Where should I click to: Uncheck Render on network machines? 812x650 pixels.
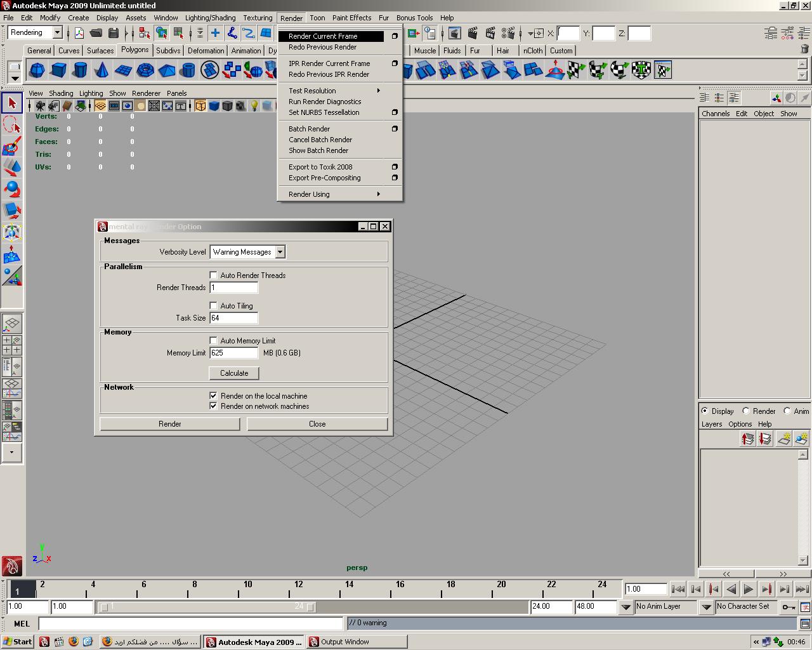click(214, 406)
